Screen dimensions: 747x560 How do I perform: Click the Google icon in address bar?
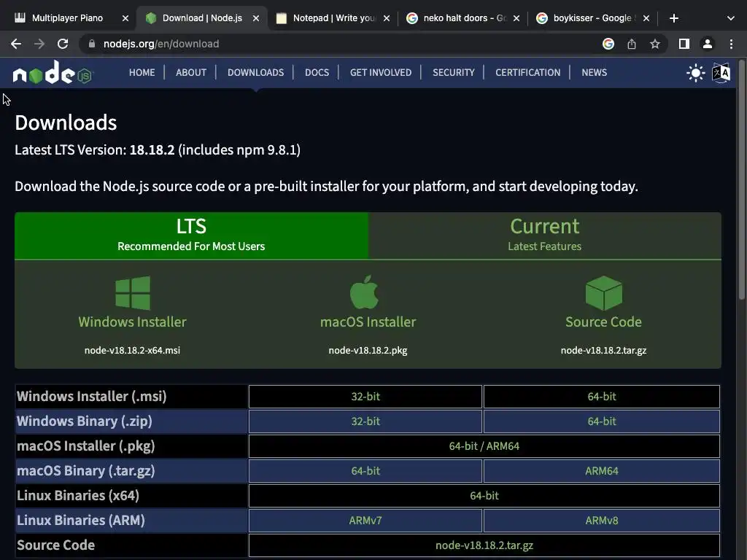608,44
